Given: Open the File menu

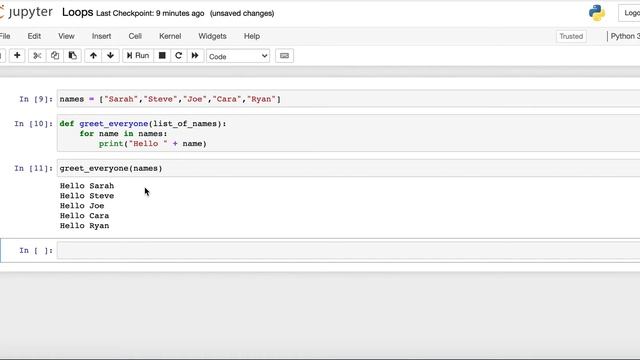Looking at the screenshot, I should coord(5,36).
